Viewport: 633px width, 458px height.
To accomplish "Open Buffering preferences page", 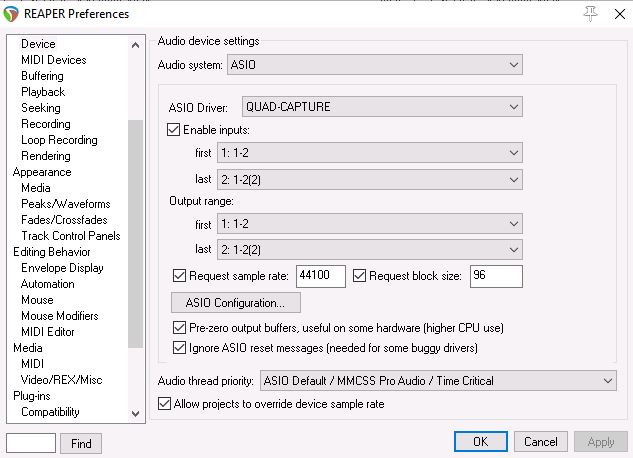I will (x=42, y=76).
